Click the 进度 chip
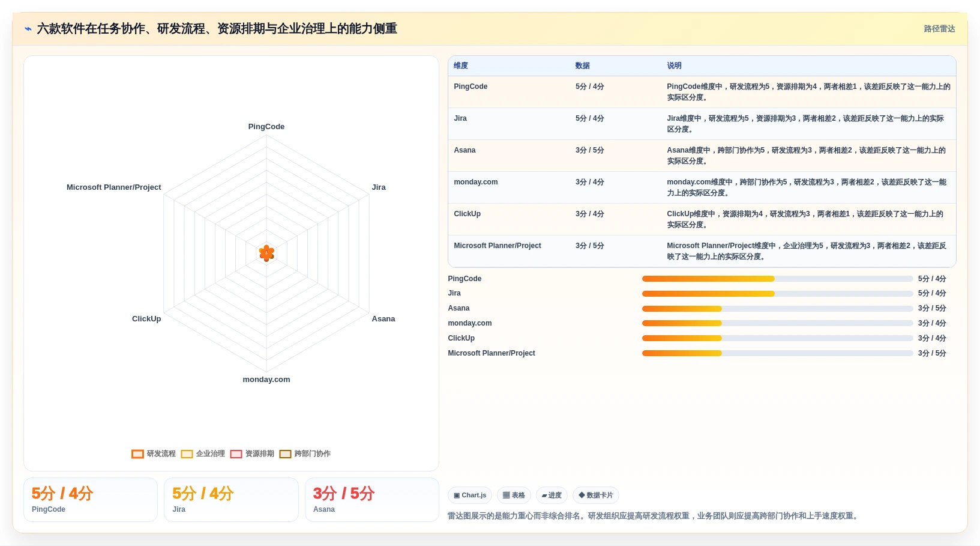 click(x=552, y=496)
